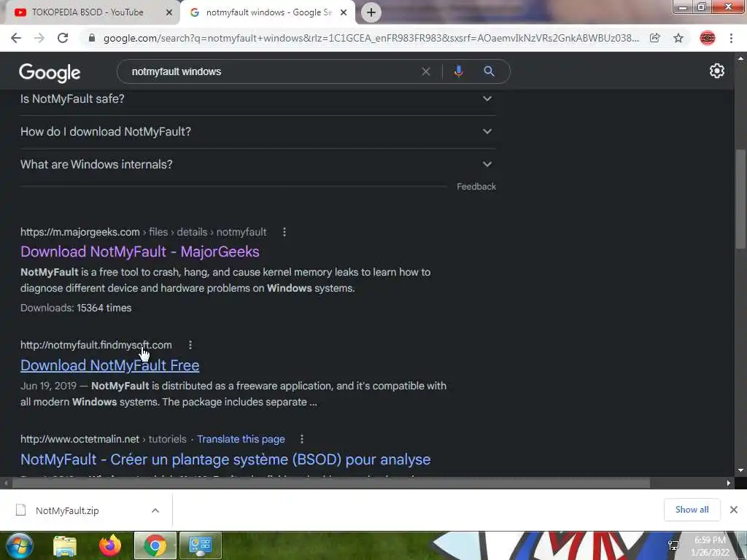The width and height of the screenshot is (747, 560).
Task: Switch to the TOKOPEDIA BSOD YouTube tab
Action: coord(88,12)
